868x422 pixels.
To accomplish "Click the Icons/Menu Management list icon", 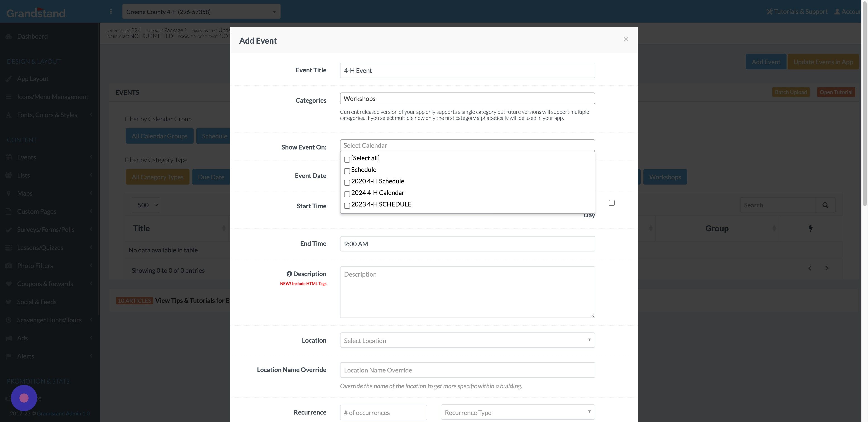I will tap(9, 97).
